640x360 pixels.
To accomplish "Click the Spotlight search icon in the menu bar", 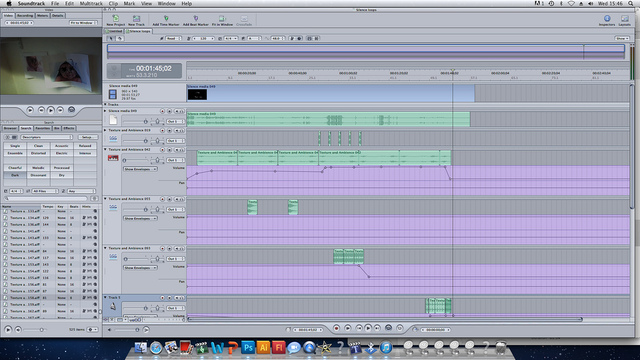I will point(631,3).
